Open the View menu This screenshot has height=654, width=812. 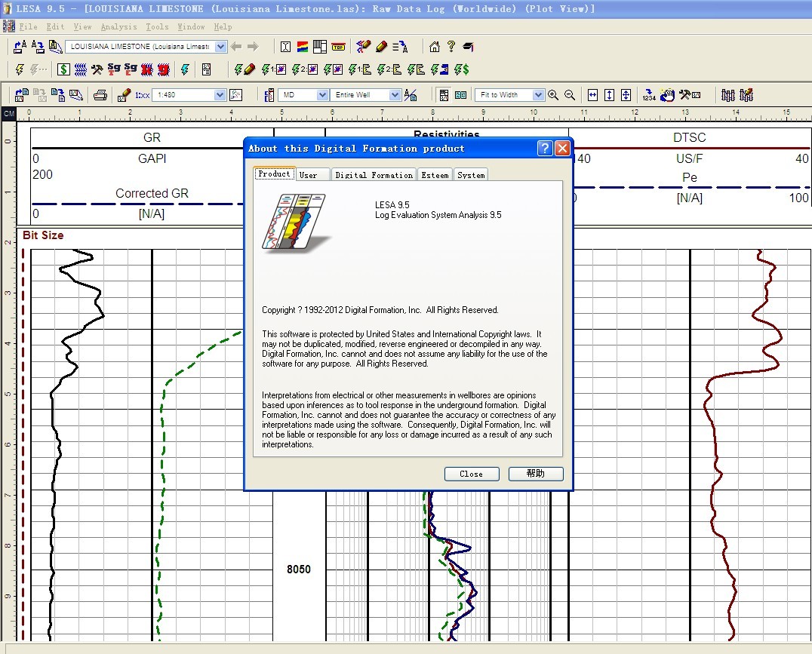pos(82,27)
